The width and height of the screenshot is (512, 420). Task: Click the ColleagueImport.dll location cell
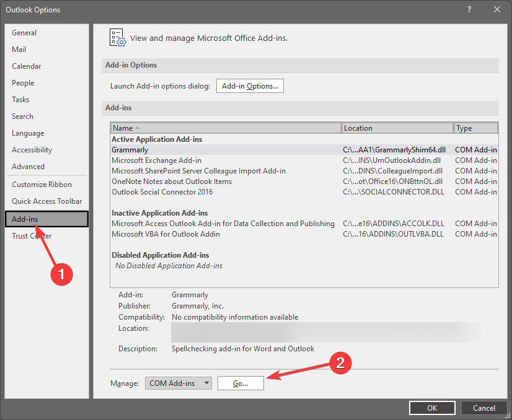(x=392, y=171)
